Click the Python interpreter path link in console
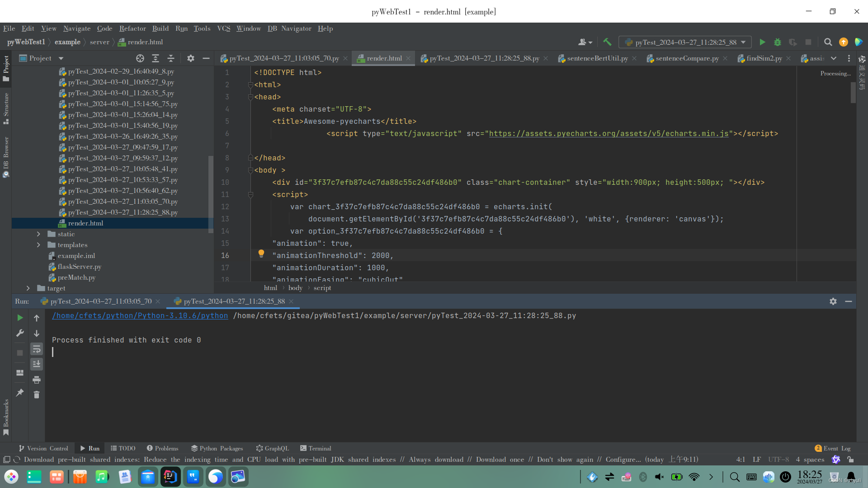 click(140, 316)
